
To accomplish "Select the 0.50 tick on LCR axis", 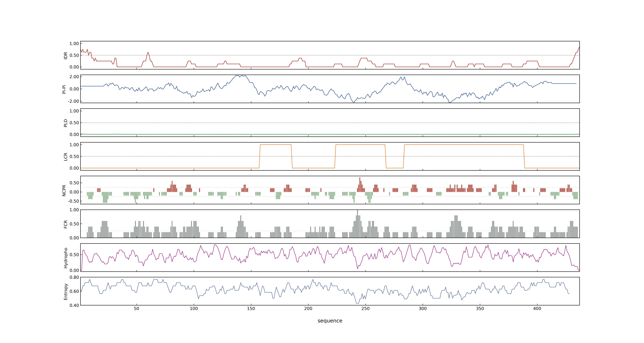I will click(x=74, y=156).
